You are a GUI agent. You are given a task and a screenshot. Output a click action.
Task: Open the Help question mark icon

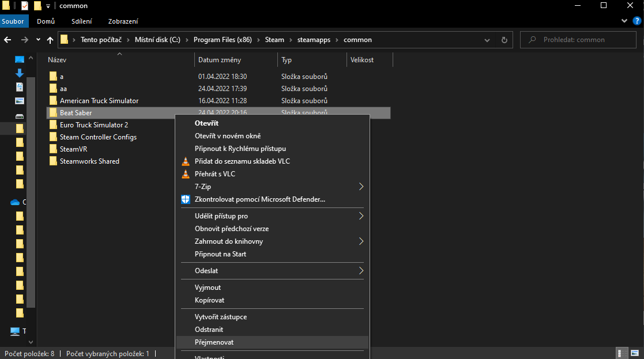(637, 21)
